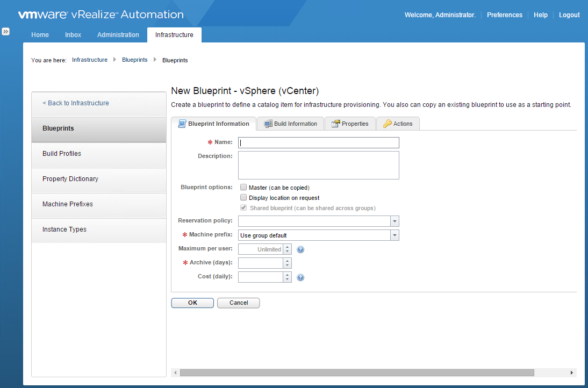Click the OK button
The image size is (588, 388).
(192, 303)
